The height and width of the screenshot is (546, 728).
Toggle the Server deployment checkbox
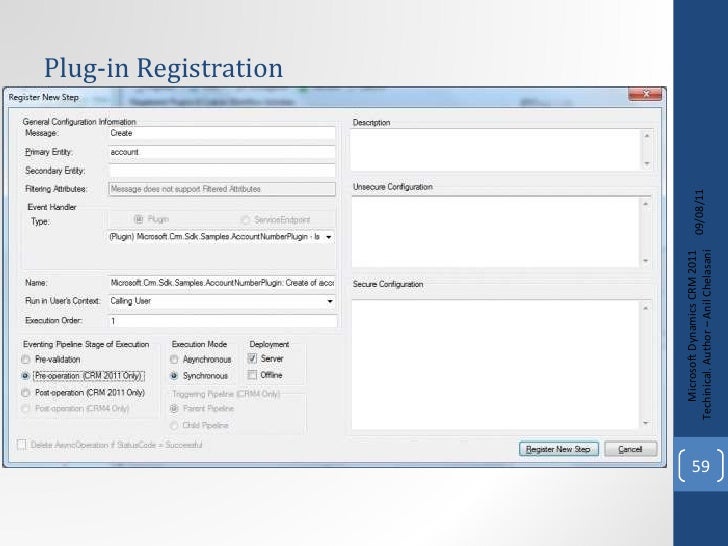click(x=252, y=358)
